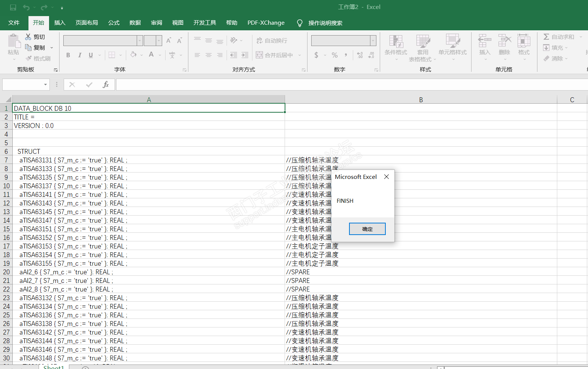Switch to the 数据 (Data) tab
This screenshot has height=369, width=588.
[x=135, y=23]
